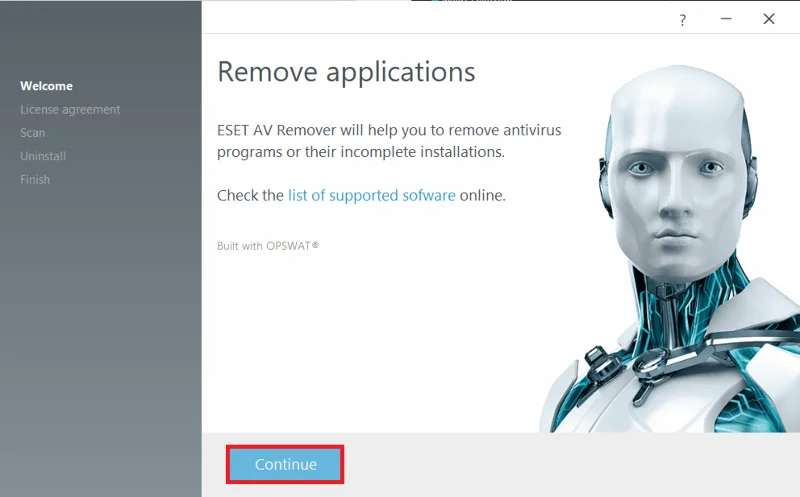The image size is (800, 497).
Task: Click the Continue button
Action: (x=285, y=464)
